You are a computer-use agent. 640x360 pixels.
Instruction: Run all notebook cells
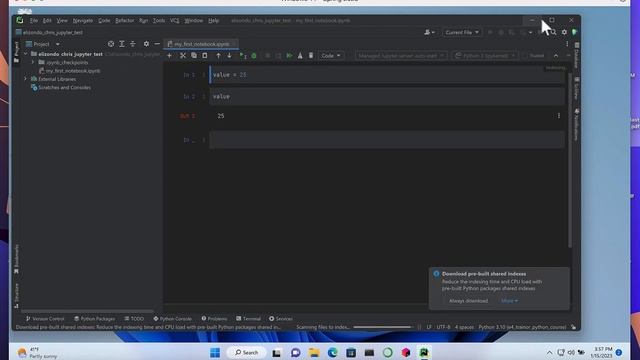pyautogui.click(x=289, y=56)
